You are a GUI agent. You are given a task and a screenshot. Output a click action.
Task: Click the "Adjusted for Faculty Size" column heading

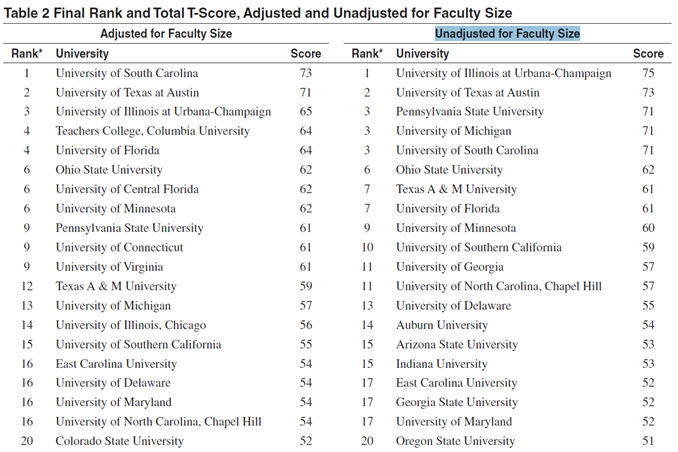[166, 33]
